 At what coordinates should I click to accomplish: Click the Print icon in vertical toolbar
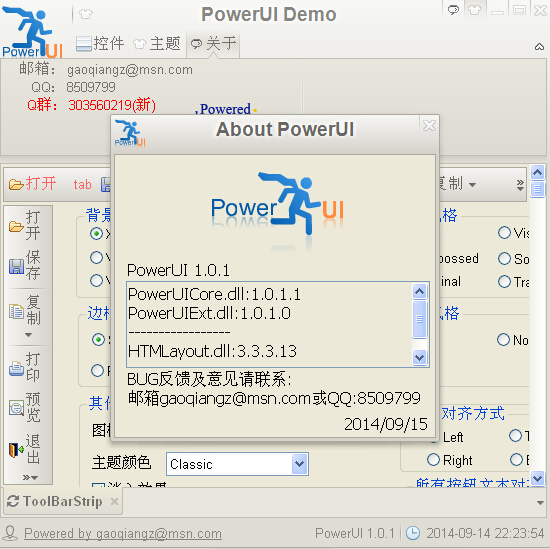(16, 368)
